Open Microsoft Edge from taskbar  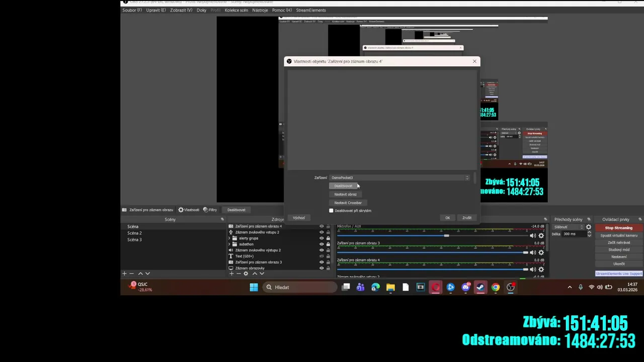tap(375, 287)
